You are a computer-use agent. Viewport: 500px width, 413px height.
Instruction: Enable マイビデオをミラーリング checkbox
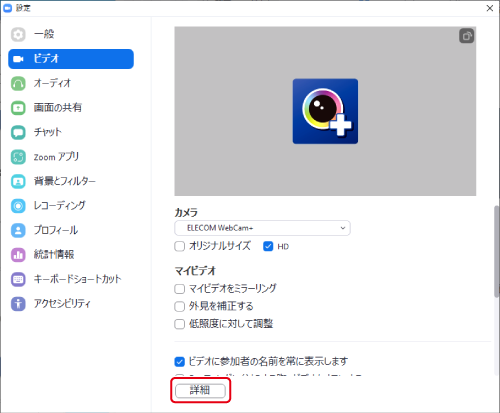(180, 289)
